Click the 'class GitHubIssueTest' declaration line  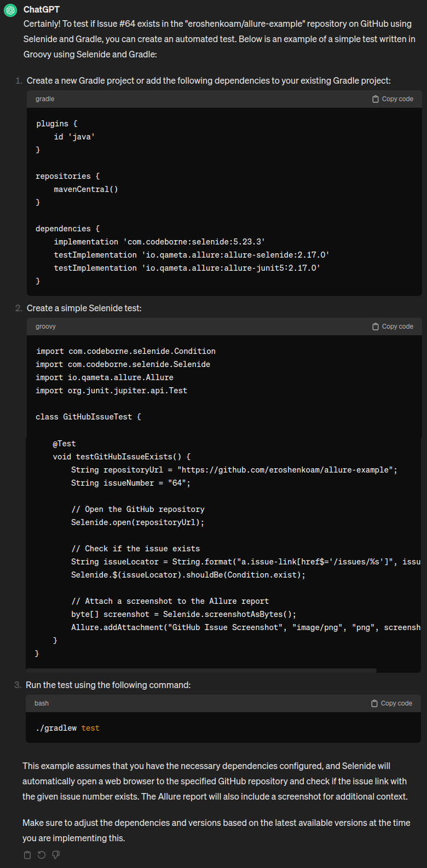tap(88, 417)
